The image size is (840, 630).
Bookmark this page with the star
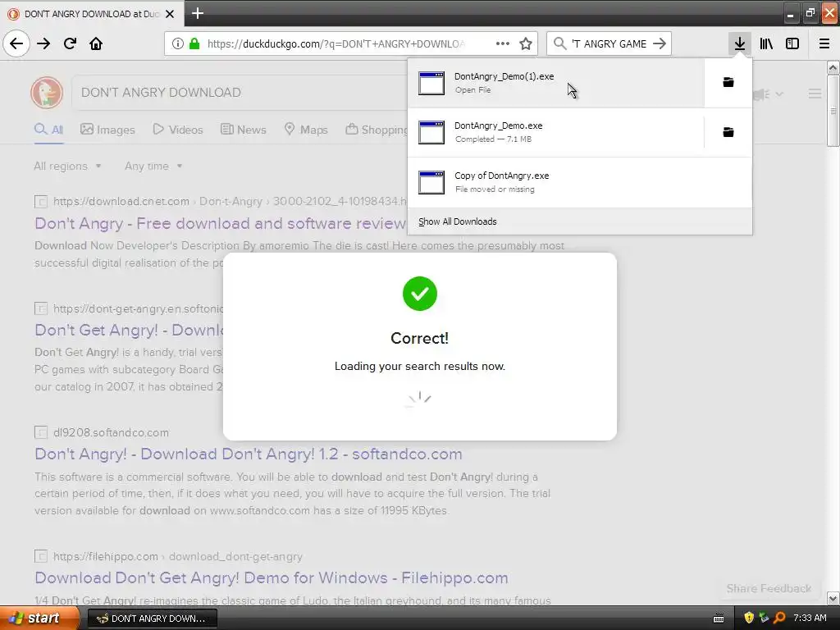click(x=526, y=43)
